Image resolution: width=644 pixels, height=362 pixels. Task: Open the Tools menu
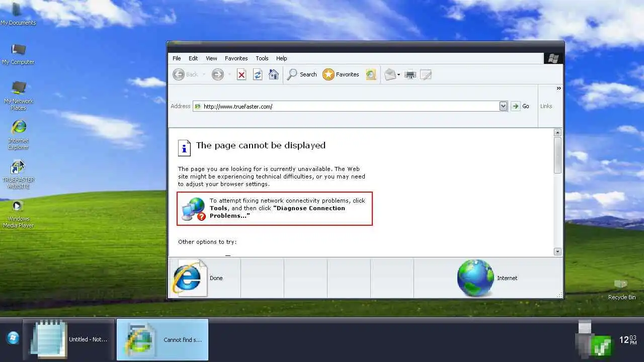262,58
